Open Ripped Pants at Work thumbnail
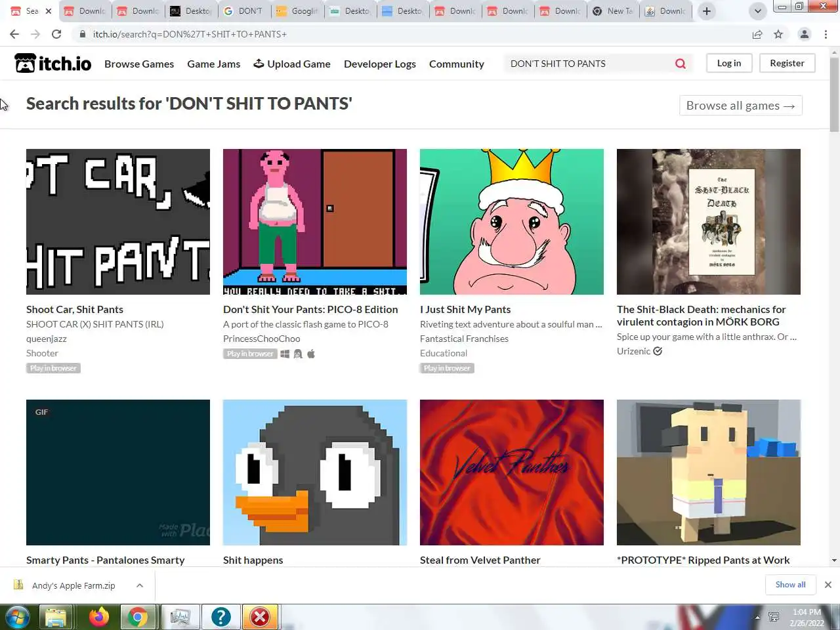Screen dimensions: 840x630 pyautogui.click(x=709, y=472)
